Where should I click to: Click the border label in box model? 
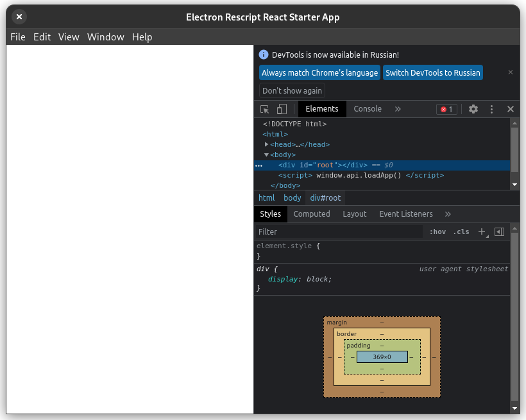coord(346,334)
